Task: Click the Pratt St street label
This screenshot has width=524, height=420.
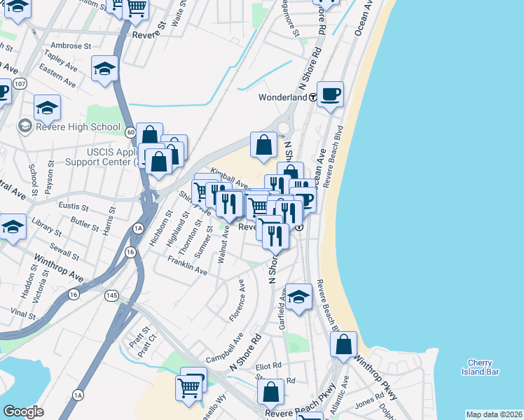Action: (x=139, y=337)
